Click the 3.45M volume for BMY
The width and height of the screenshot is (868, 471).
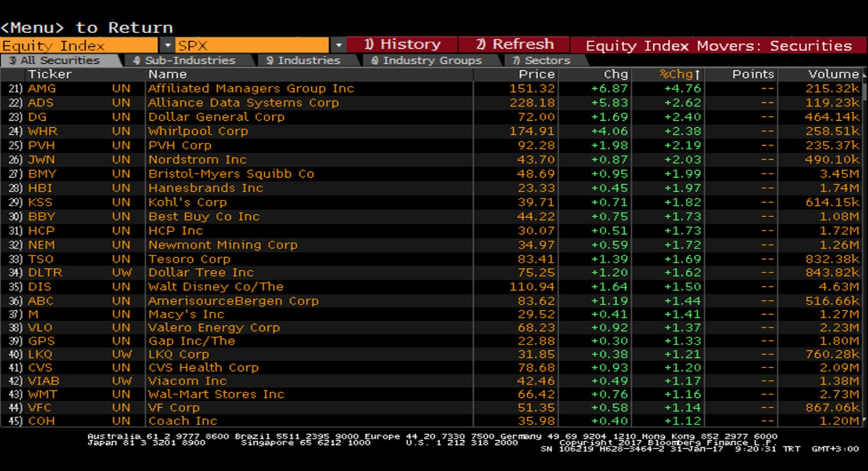tap(840, 174)
